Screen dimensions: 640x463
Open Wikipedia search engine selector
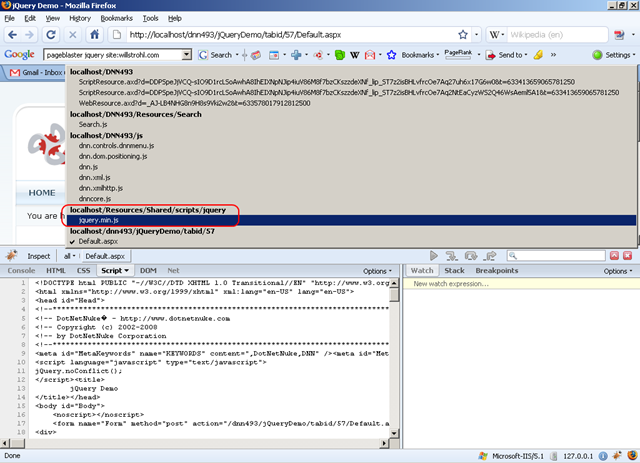point(497,35)
